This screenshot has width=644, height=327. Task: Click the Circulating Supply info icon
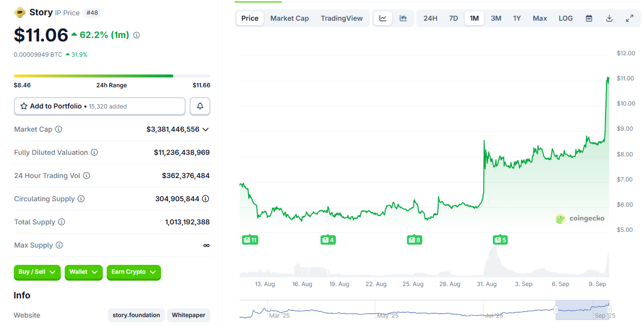point(81,199)
